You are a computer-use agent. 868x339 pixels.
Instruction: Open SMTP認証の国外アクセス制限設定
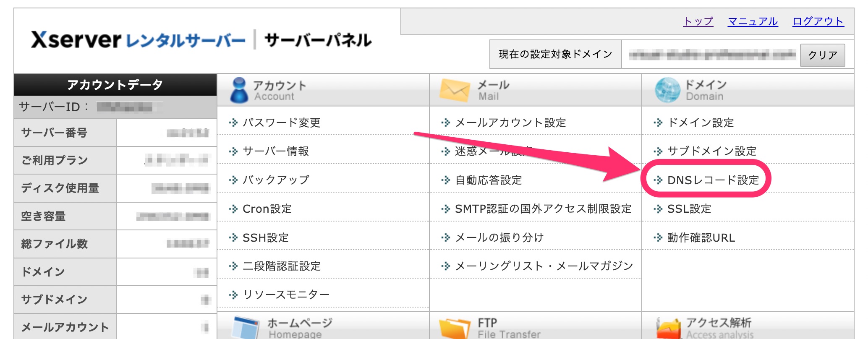coord(543,209)
